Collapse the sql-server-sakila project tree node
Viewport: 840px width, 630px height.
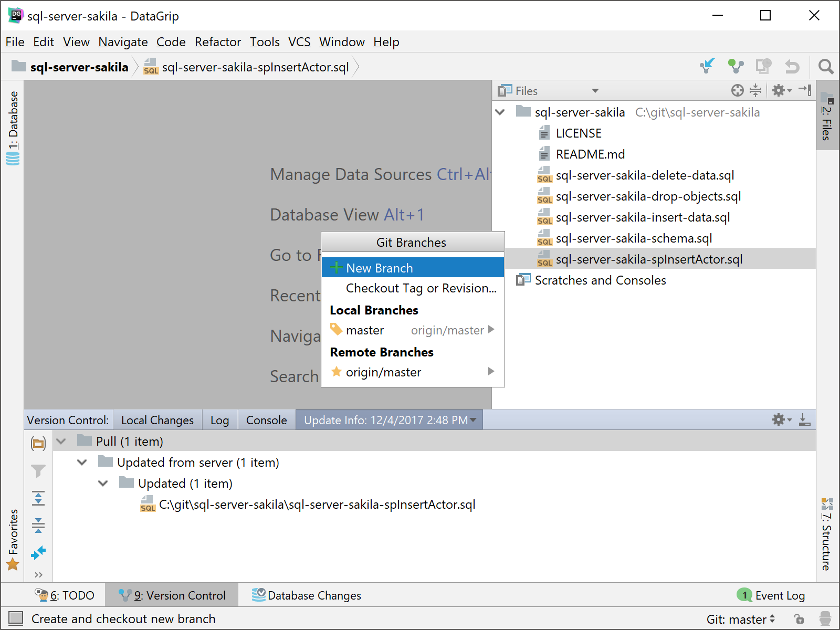click(x=500, y=112)
